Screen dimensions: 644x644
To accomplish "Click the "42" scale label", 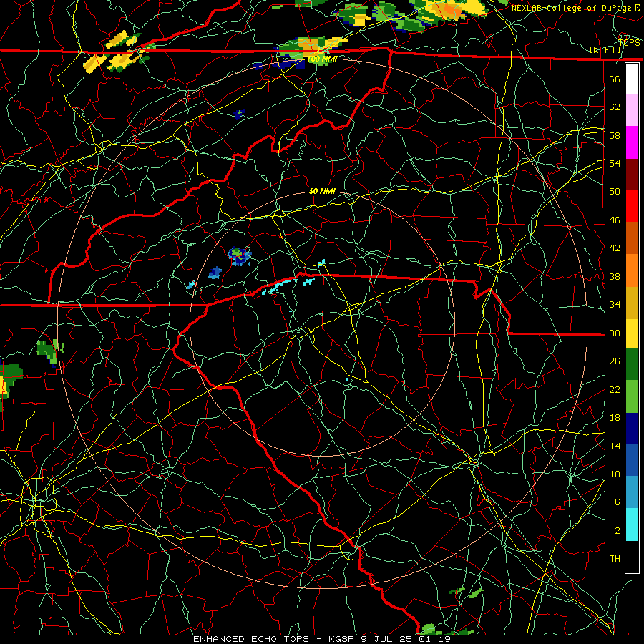I will point(615,248).
